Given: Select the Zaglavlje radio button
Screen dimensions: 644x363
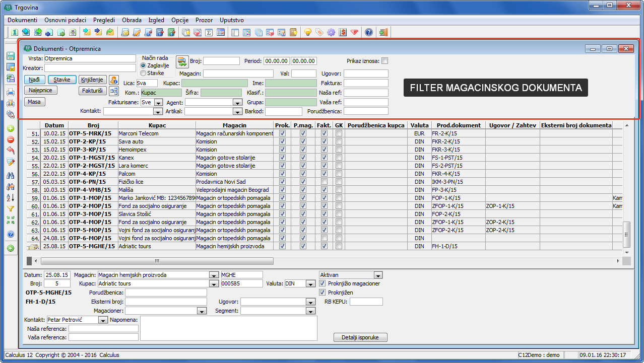Looking at the screenshot, I should pos(143,65).
